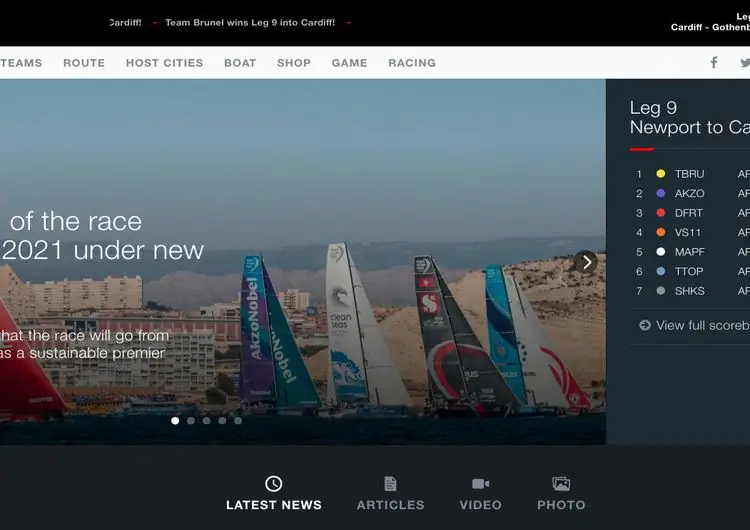750x530 pixels.
Task: Go to the Racing menu item
Action: click(x=412, y=63)
